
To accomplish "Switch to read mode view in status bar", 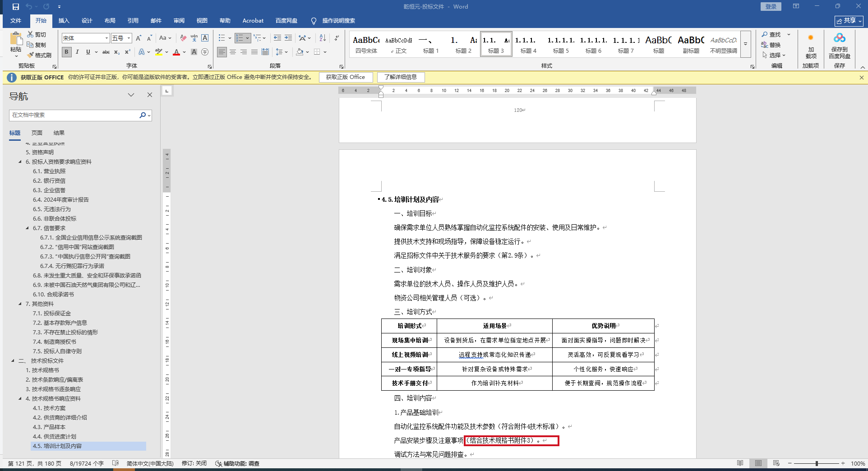I will pos(740,463).
